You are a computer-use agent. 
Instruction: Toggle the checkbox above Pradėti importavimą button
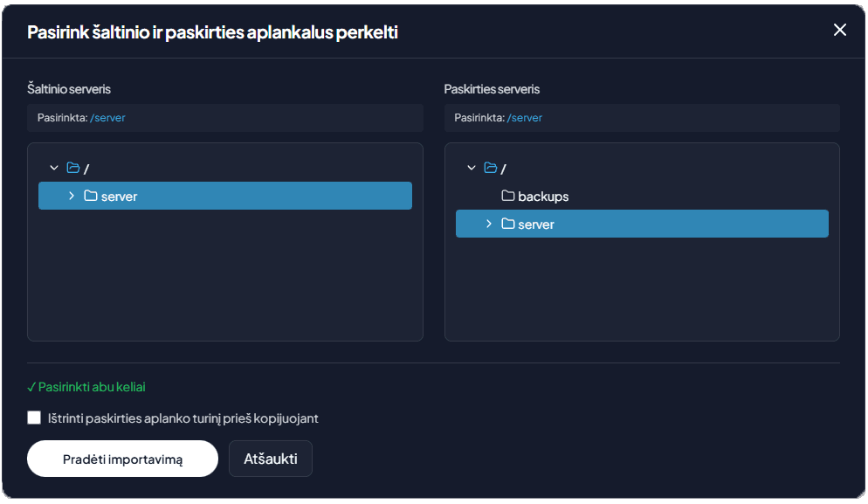pyautogui.click(x=34, y=418)
